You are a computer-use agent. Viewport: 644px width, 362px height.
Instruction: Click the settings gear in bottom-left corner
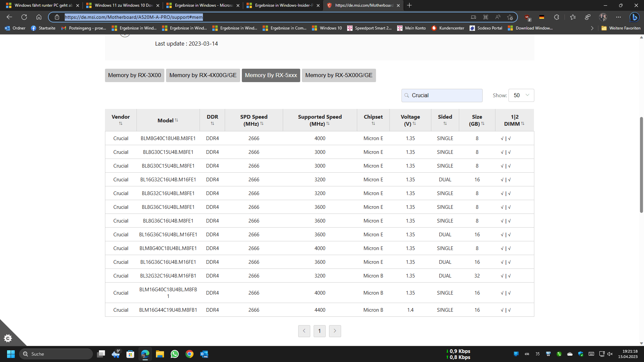pyautogui.click(x=8, y=338)
